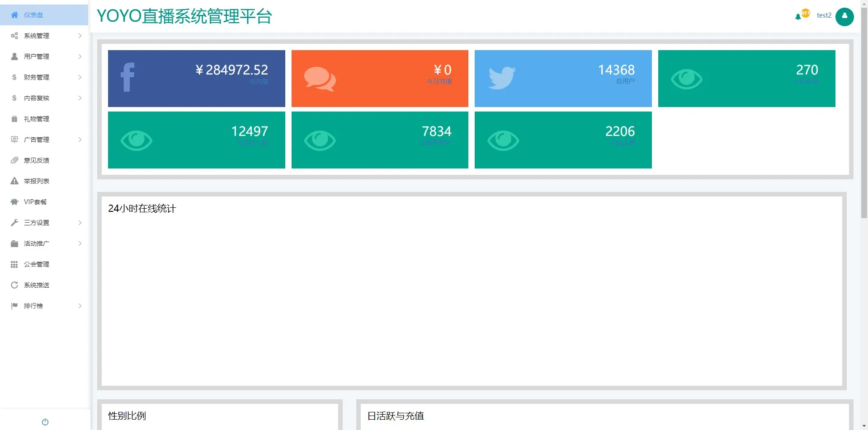Open the 举报列表 menu entry
Screen dimensions: 868x430
[44, 181]
